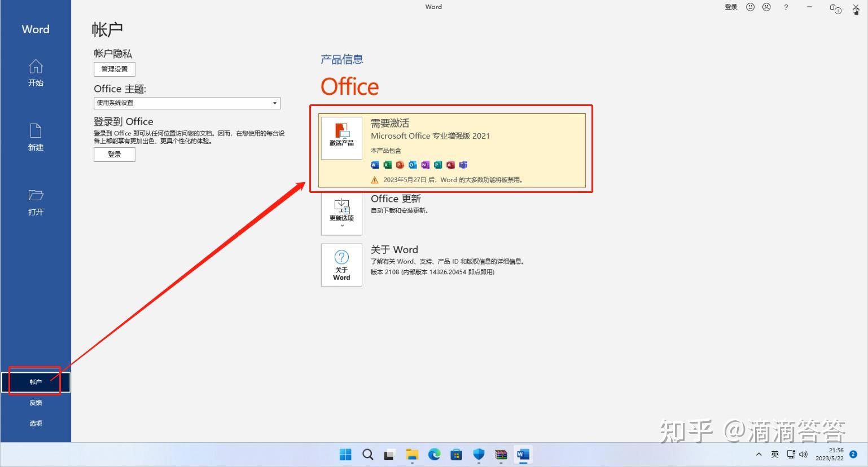Viewport: 868px width, 467px height.
Task: Select the Excel icon under 本产品包含
Action: (387, 165)
